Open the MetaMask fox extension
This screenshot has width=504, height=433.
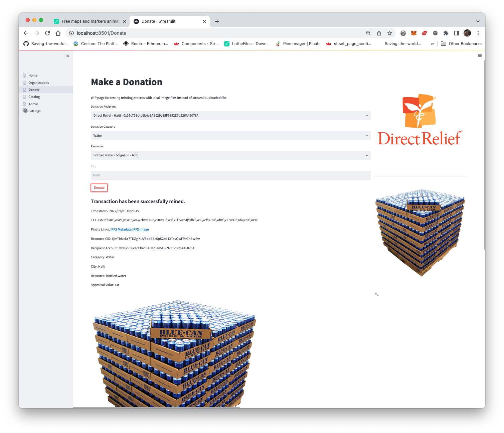414,33
